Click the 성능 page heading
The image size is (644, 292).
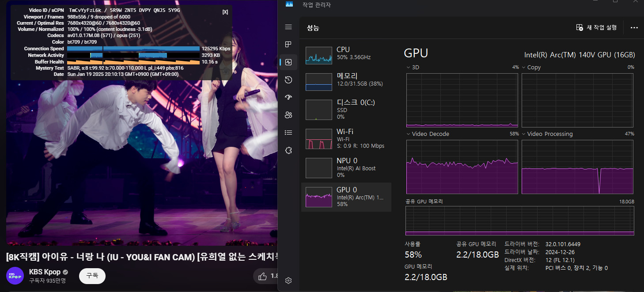313,28
